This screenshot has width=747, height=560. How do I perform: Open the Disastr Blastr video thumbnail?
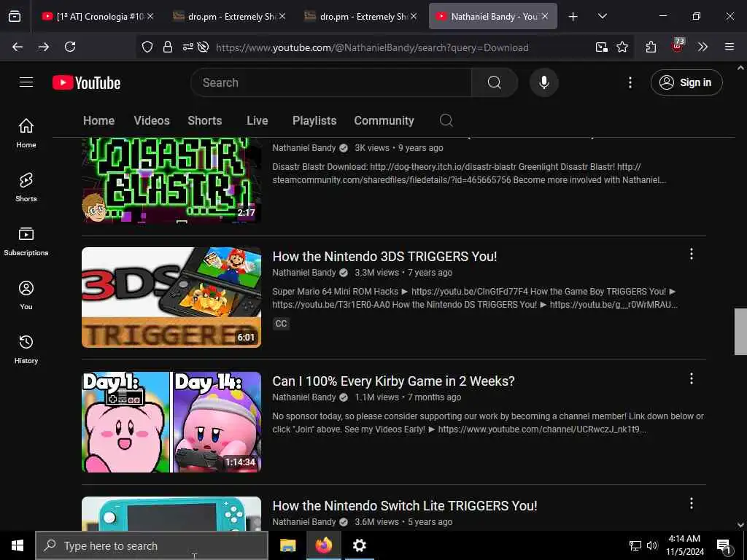171,180
